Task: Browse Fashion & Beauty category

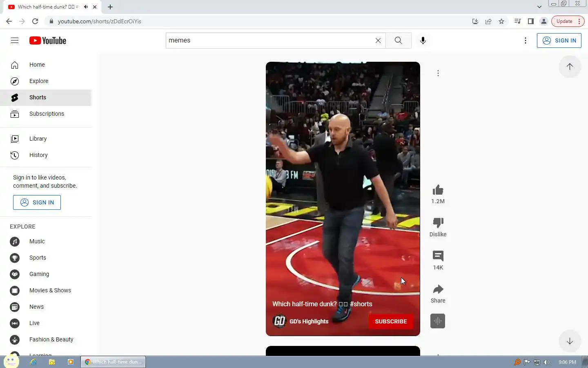Action: (x=46, y=339)
